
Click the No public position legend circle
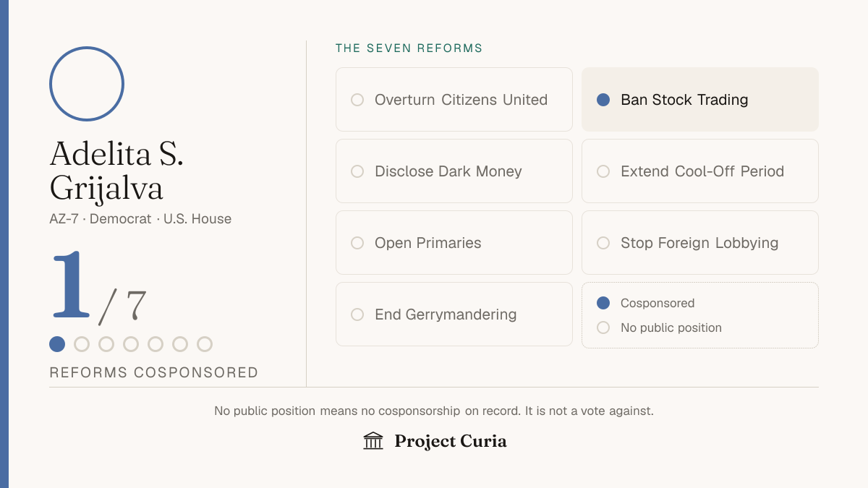603,328
